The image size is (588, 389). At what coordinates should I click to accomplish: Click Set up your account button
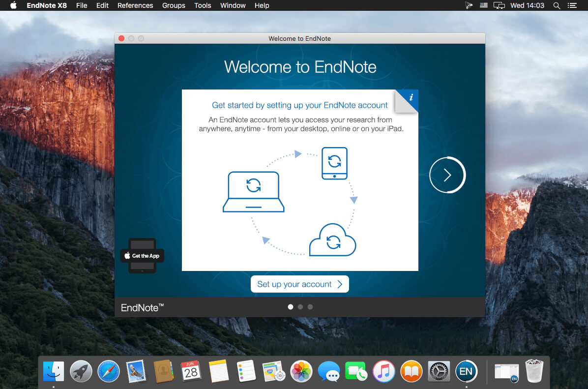[x=299, y=284]
